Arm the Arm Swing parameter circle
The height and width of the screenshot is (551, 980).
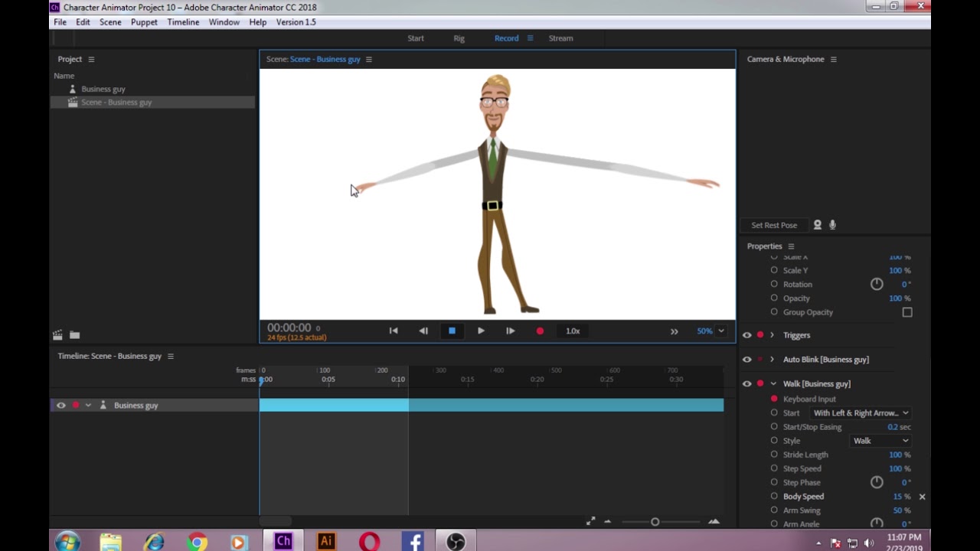tap(774, 510)
